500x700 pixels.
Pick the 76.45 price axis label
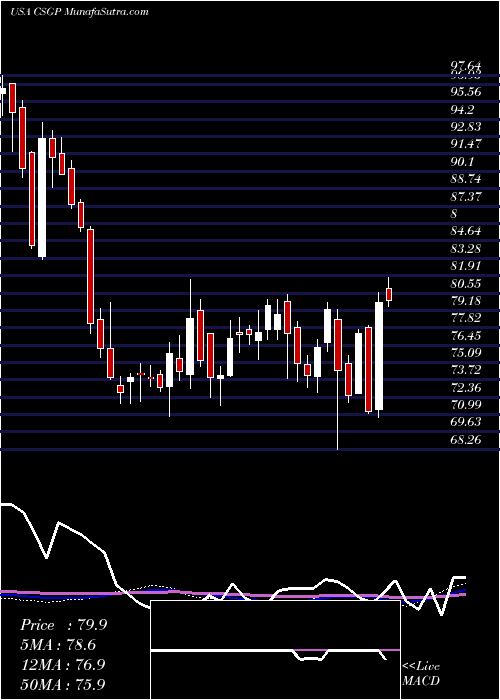[x=466, y=335]
